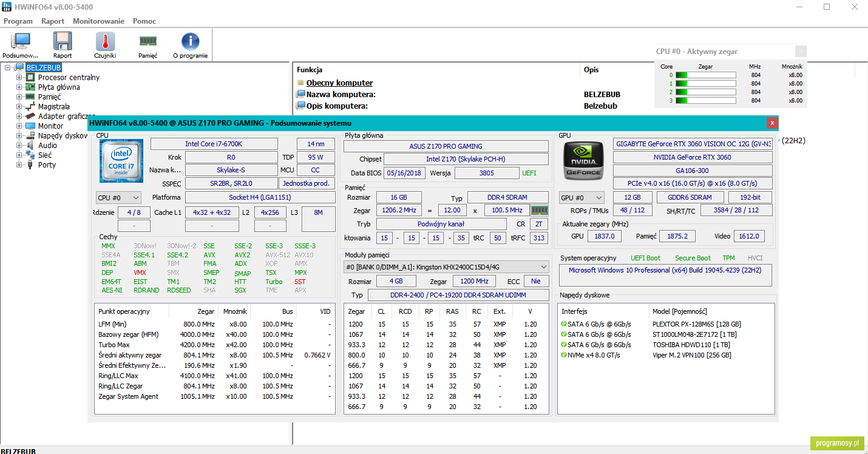This screenshot has height=454, width=868.
Task: Open the Monitorowanie menu
Action: pos(98,21)
